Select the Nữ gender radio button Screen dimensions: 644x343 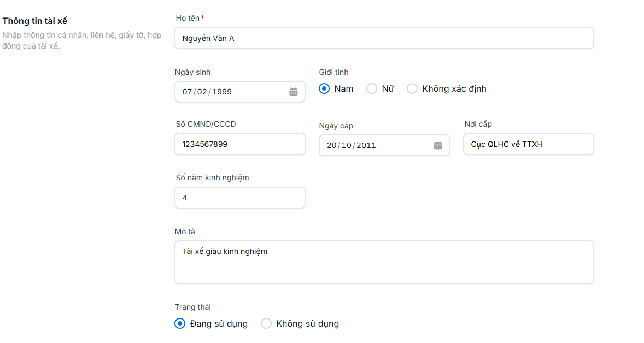(x=372, y=88)
